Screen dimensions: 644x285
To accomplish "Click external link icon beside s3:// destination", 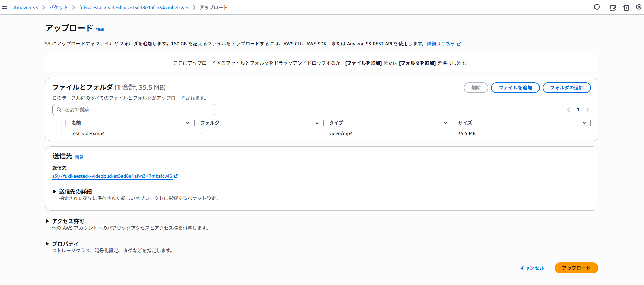I will coord(176,176).
